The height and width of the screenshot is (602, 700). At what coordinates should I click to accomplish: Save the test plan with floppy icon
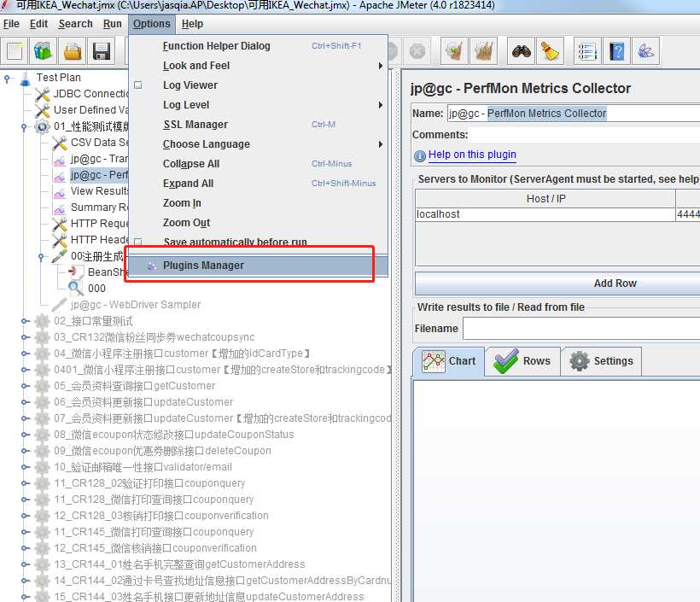pyautogui.click(x=102, y=51)
